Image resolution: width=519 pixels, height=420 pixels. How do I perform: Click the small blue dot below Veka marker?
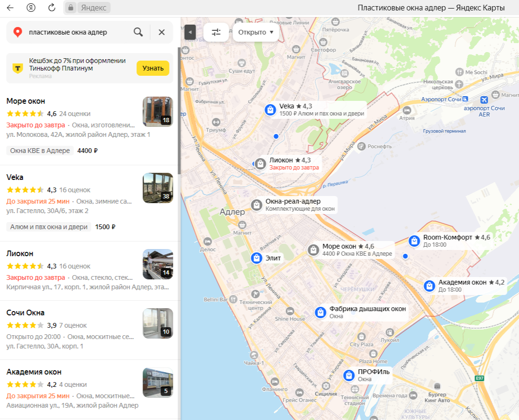click(276, 136)
